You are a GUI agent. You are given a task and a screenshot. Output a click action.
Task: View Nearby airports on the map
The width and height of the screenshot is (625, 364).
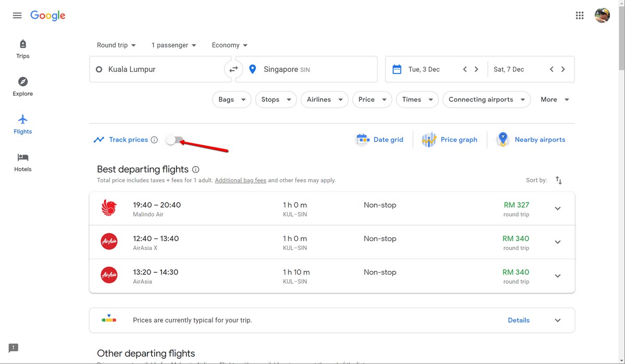click(530, 139)
